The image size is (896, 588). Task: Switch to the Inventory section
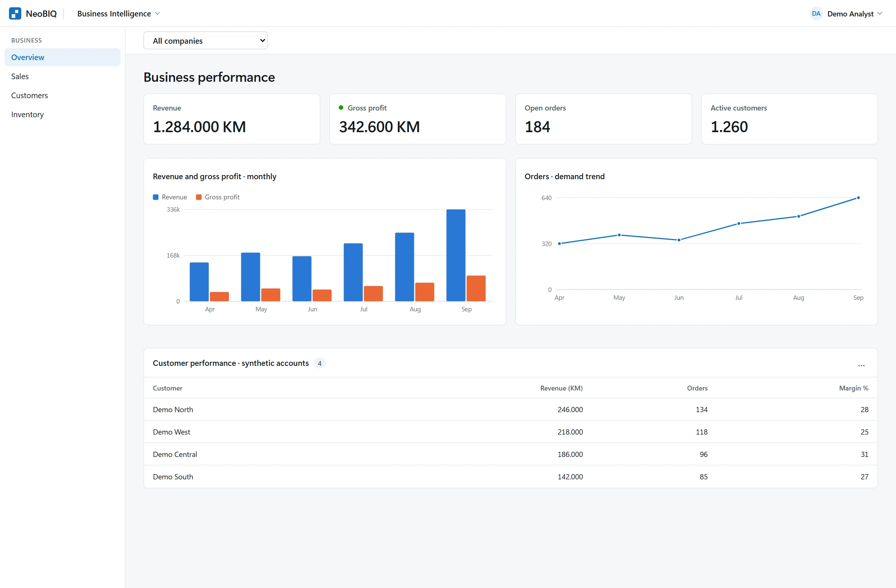(62, 115)
